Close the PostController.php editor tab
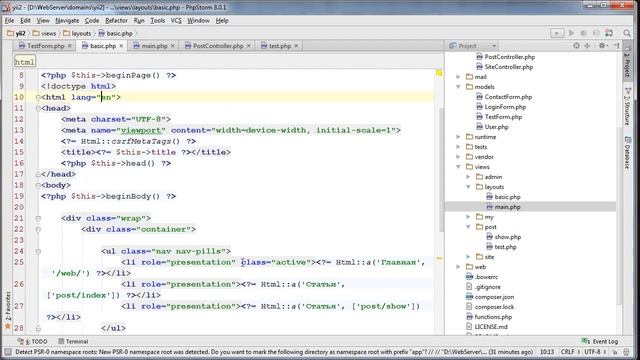 coord(249,46)
